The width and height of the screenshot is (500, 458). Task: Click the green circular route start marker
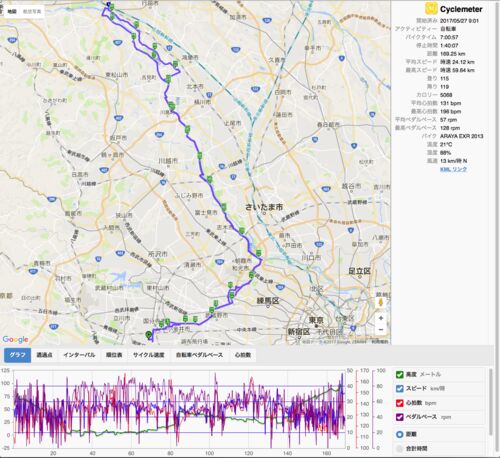point(149,335)
